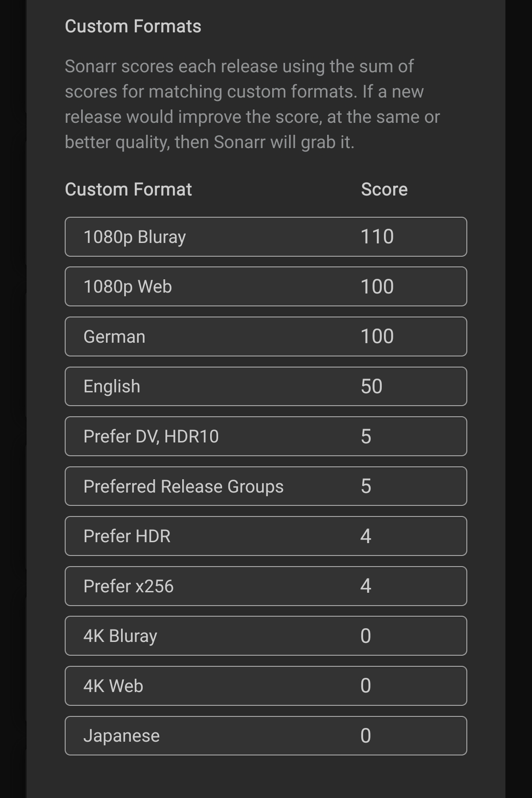Click the Prefer HDR score input
This screenshot has width=532, height=798.
pos(366,536)
